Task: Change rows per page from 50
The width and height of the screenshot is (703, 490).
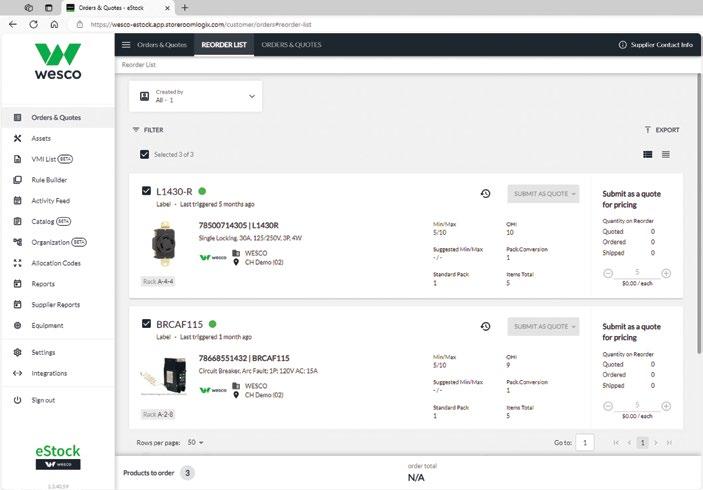Action: click(x=195, y=442)
